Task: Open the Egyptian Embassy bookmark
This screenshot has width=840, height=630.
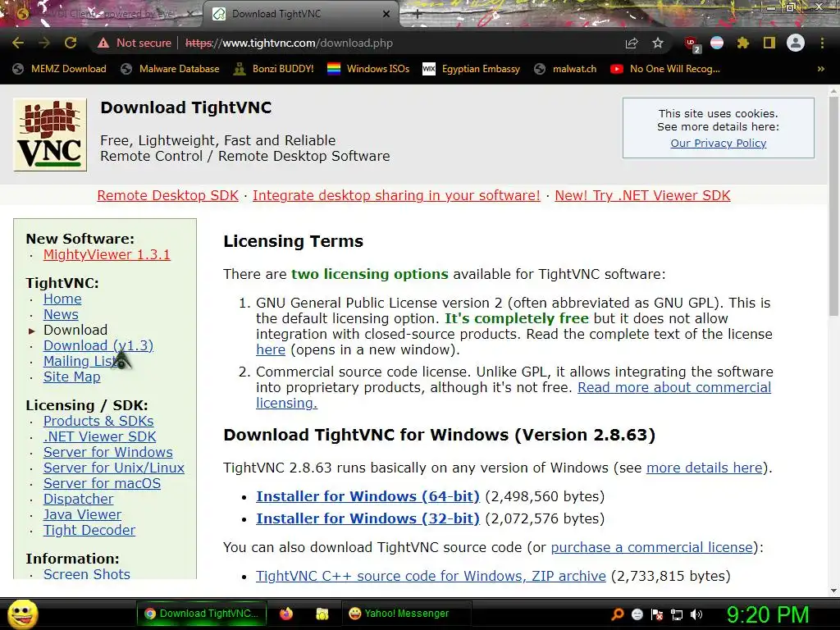Action: pos(472,69)
